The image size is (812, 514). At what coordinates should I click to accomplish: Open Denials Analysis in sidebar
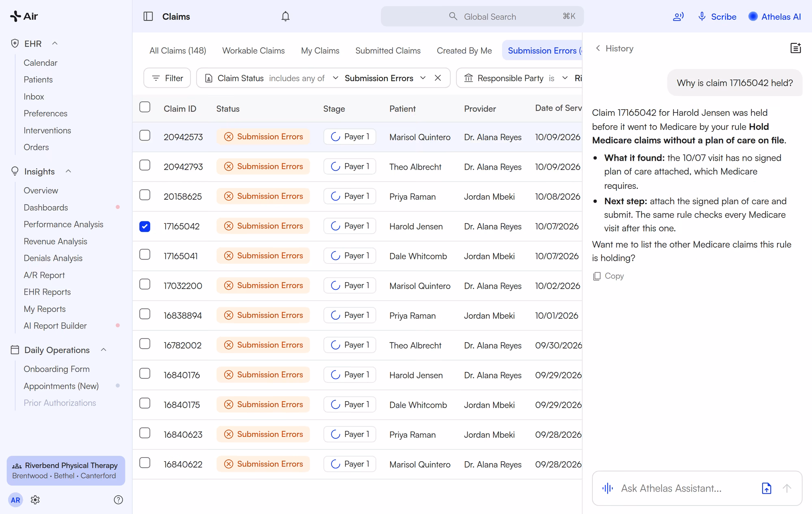click(x=53, y=258)
